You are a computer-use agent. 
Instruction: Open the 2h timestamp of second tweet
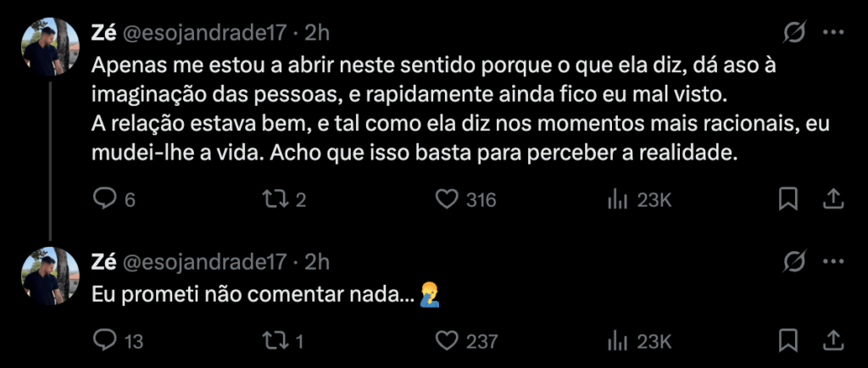317,260
